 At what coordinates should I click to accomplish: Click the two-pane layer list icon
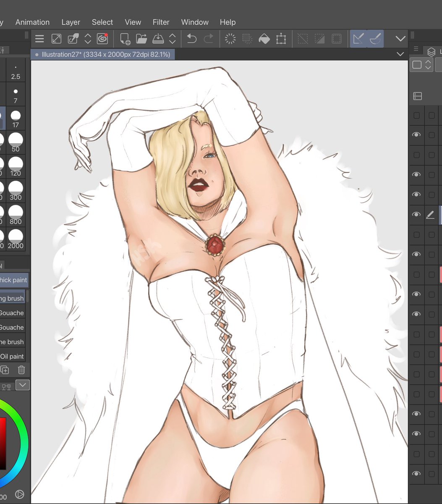tap(417, 96)
